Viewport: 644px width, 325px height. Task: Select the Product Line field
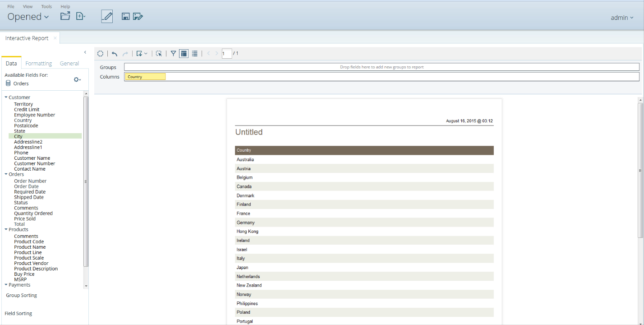(x=28, y=253)
